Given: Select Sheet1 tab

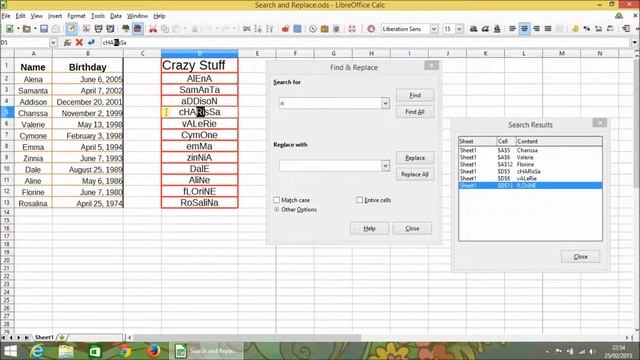Looking at the screenshot, I should [44, 337].
